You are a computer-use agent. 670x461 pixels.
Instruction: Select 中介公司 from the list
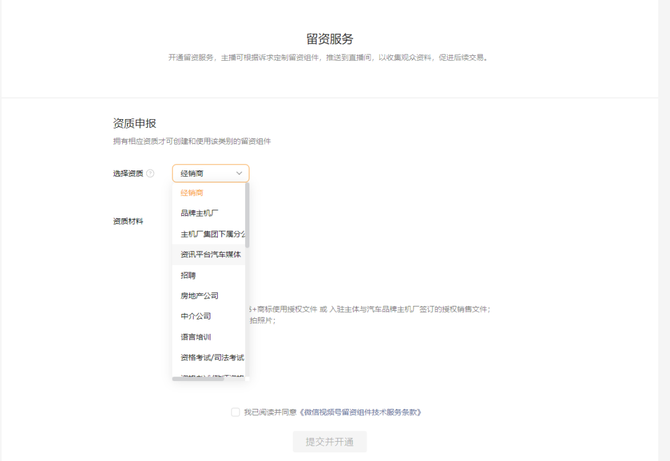[x=196, y=316]
